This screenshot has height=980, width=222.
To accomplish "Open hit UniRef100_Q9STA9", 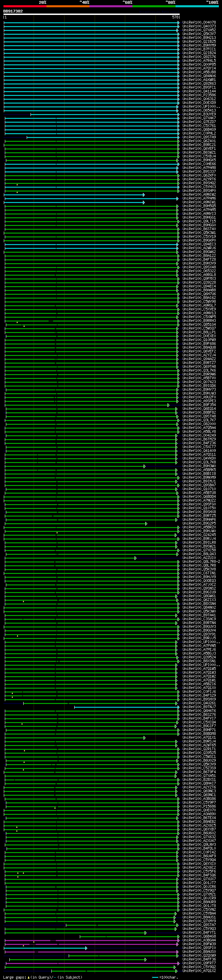I will pyautogui.click(x=199, y=137).
